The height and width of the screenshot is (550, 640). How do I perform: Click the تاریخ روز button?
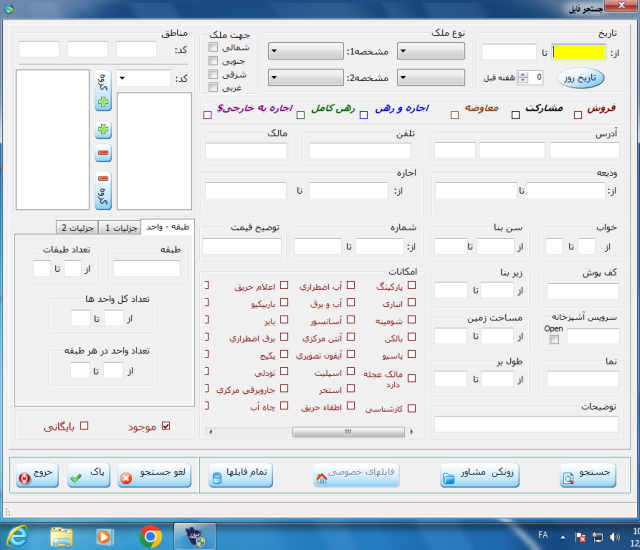[x=581, y=77]
